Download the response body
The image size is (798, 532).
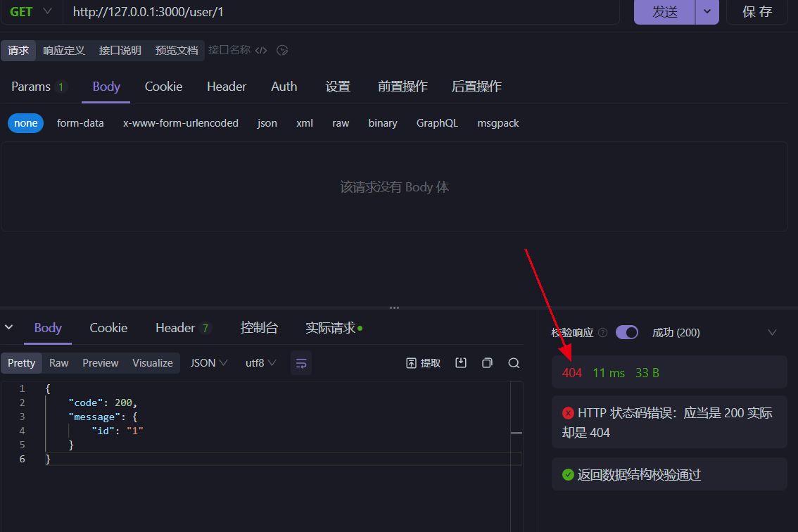click(461, 363)
